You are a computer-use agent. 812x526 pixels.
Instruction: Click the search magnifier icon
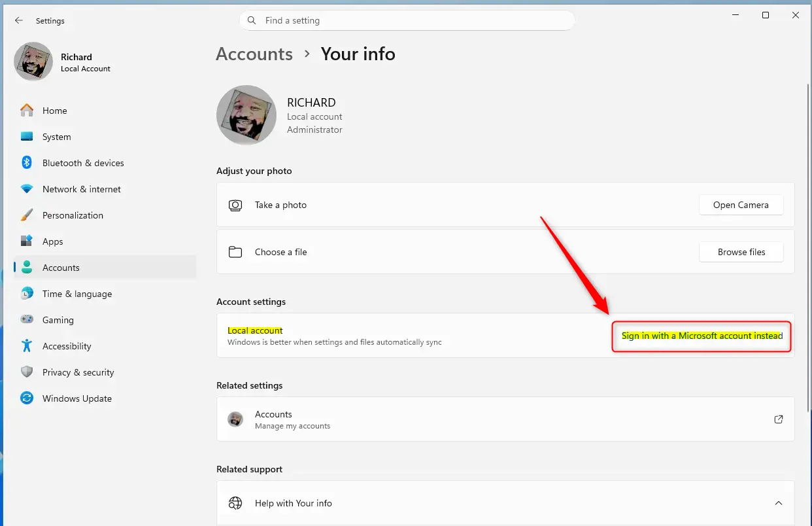252,20
